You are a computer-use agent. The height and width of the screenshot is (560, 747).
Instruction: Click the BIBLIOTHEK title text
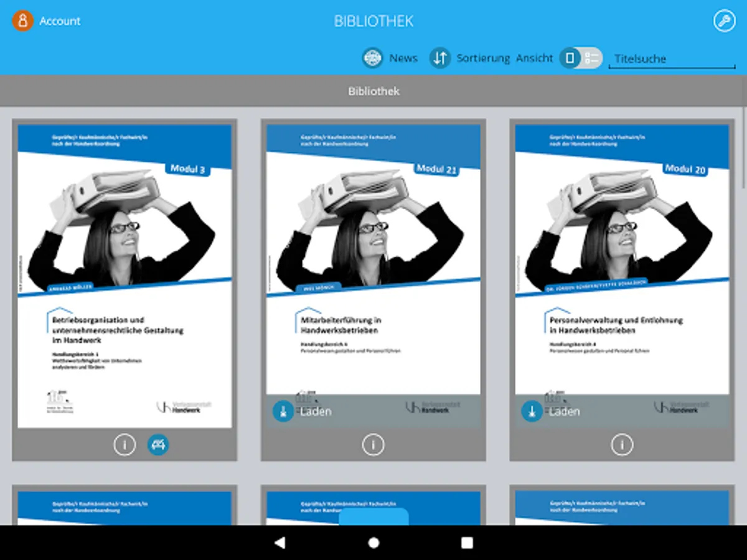tap(374, 21)
